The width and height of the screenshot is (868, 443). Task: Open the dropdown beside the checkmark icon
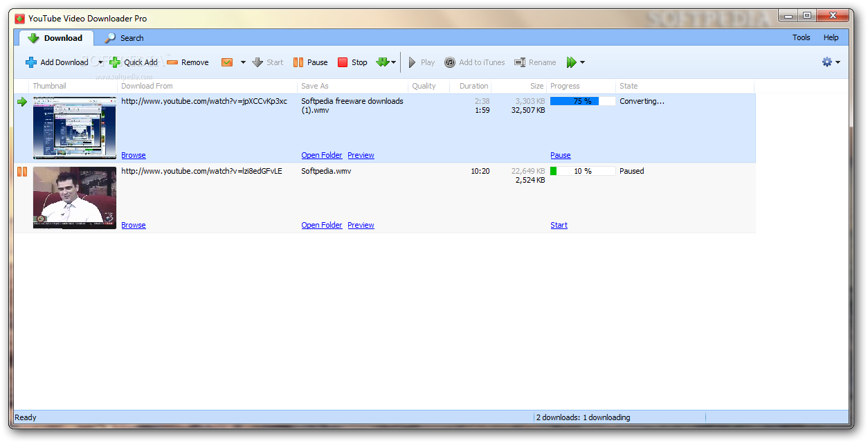point(243,62)
